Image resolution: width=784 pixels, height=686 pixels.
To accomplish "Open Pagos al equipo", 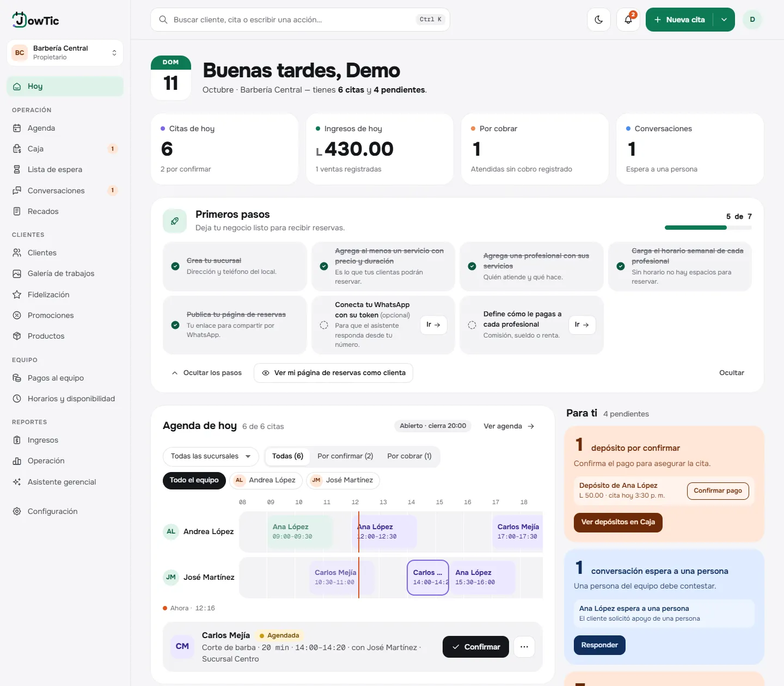I will click(x=65, y=378).
